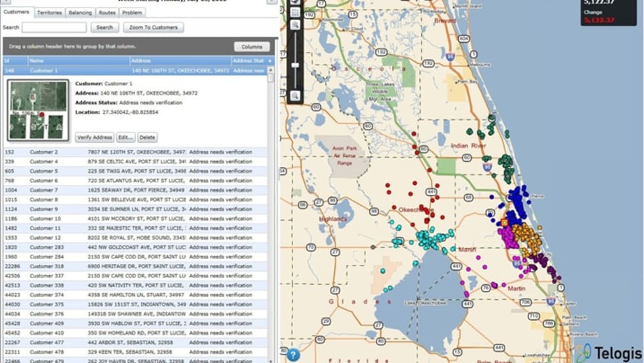Click the map zoom-in magnifier icon
This screenshot has height=363, width=644.
(x=295, y=24)
